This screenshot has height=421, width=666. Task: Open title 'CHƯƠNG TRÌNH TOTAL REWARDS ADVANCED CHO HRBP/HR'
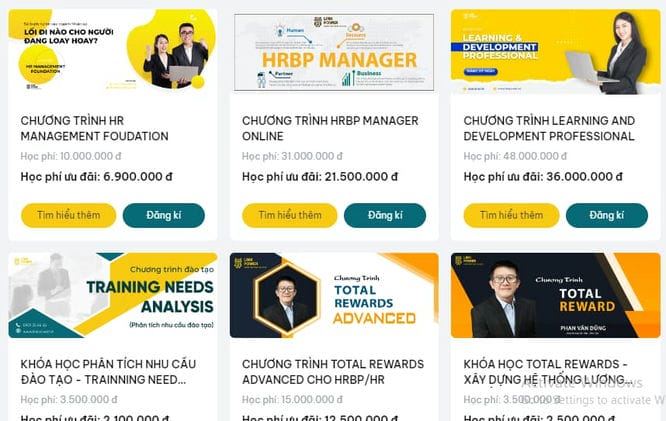coord(333,372)
